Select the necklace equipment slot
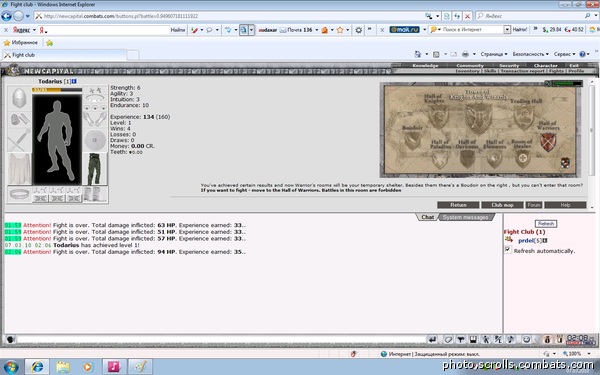This screenshot has height=375, width=600. 95,99
